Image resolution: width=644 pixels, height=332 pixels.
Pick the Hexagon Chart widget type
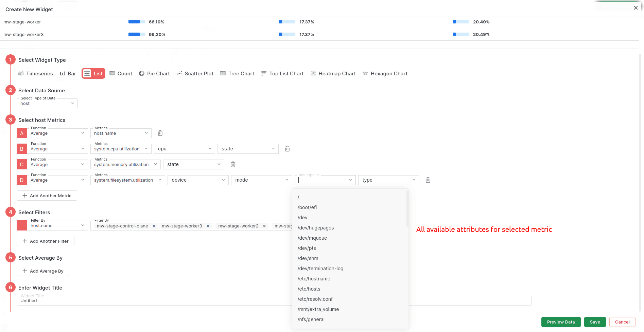point(385,74)
